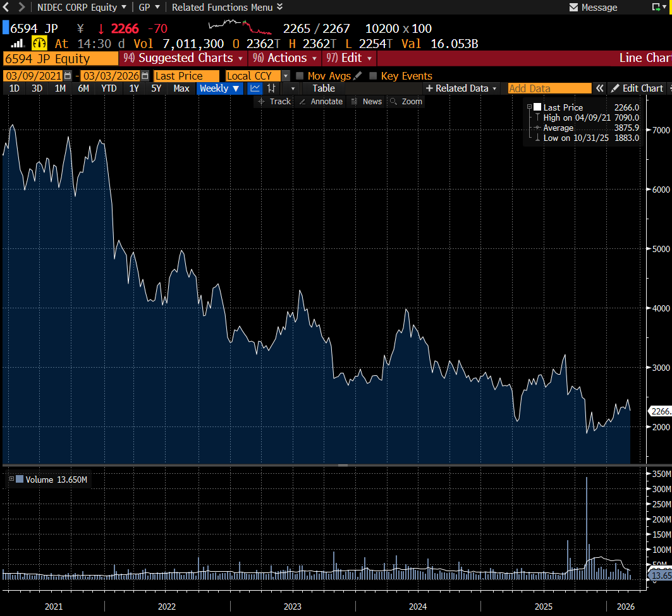Edit the end date 03/03/2026 field
Viewport: 672px width, 616px height.
tap(111, 76)
